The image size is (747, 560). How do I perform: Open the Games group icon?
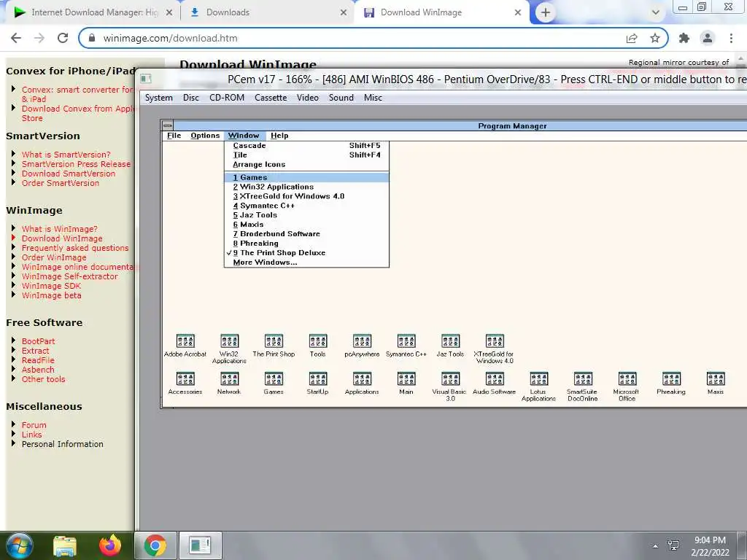(x=274, y=378)
